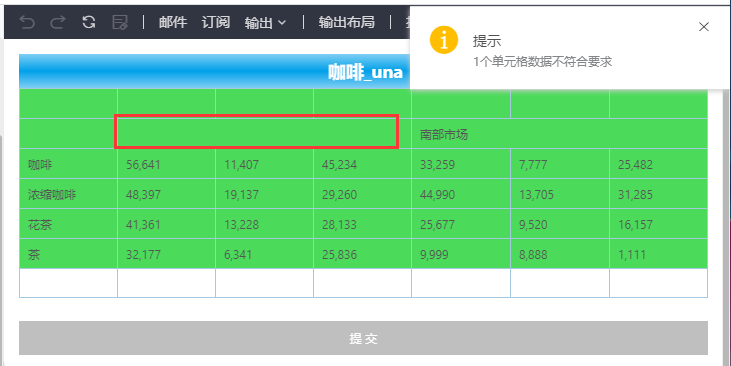Close the 提示 notification popup
The width and height of the screenshot is (731, 366).
pyautogui.click(x=703, y=27)
